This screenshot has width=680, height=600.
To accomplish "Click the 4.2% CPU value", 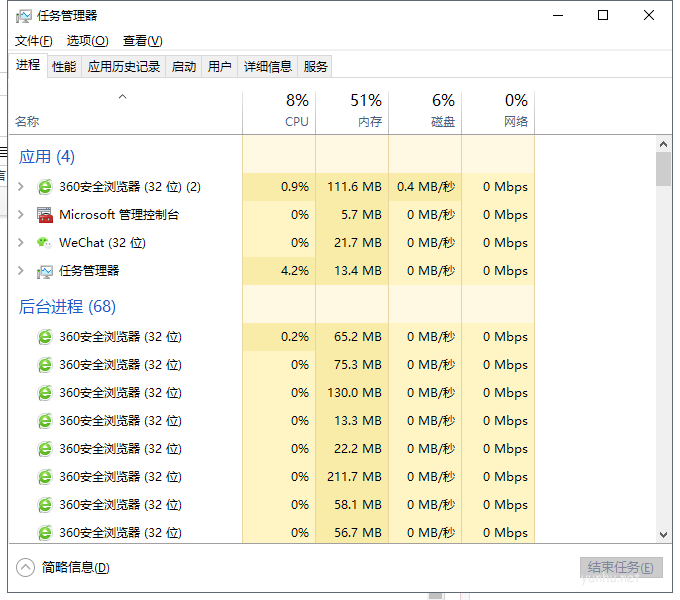I will point(295,271).
